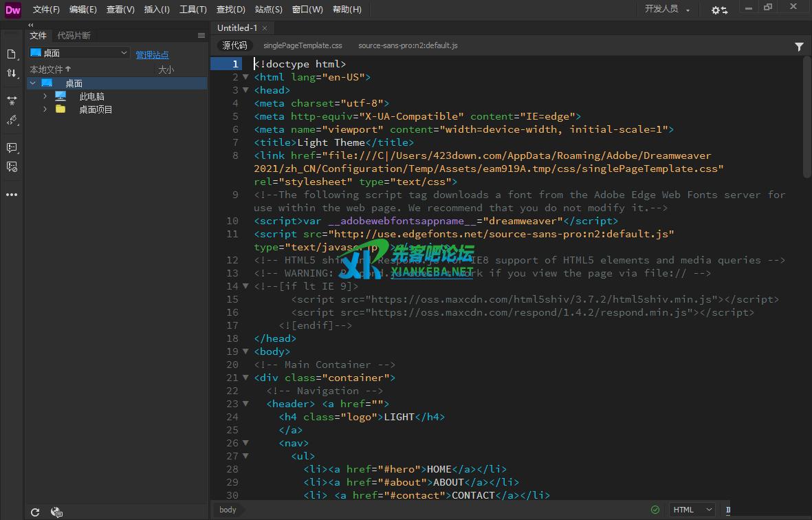Click the filter funnel icon for related files
The height and width of the screenshot is (520, 812).
(799, 47)
